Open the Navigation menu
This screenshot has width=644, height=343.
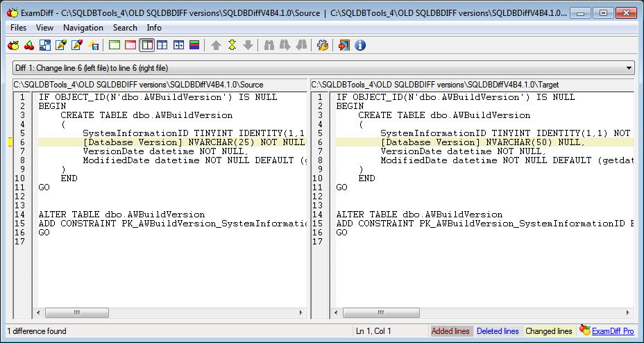point(83,28)
